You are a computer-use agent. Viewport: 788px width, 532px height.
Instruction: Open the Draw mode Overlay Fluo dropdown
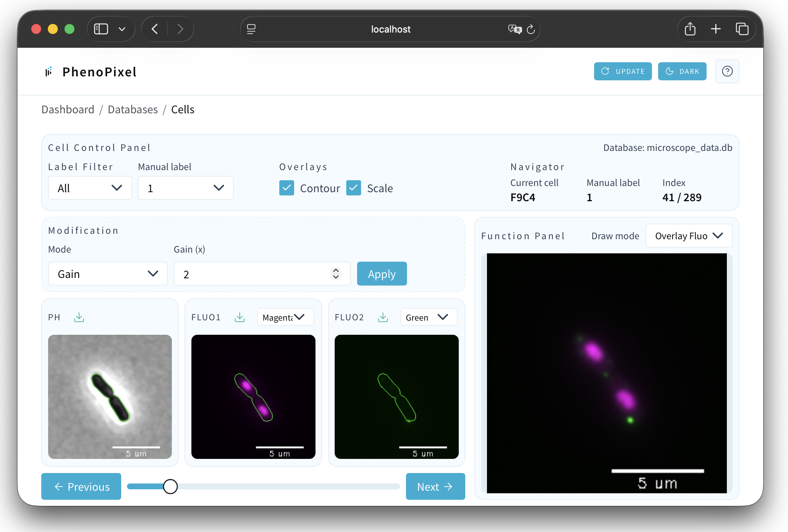pyautogui.click(x=689, y=236)
